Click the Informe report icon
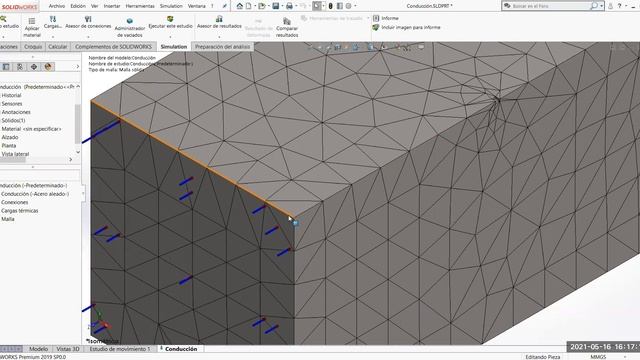Image resolution: width=640 pixels, height=360 pixels. tap(376, 18)
